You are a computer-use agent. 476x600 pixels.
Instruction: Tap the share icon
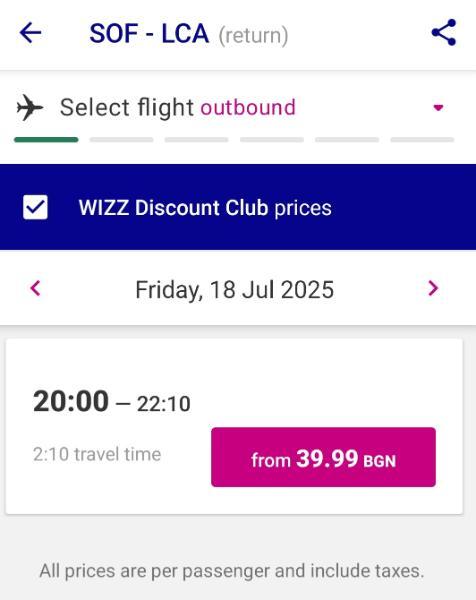click(x=444, y=33)
